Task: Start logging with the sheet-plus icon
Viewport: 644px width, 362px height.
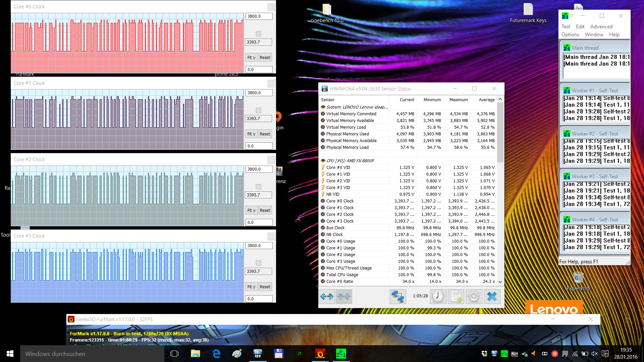Action: (x=456, y=297)
